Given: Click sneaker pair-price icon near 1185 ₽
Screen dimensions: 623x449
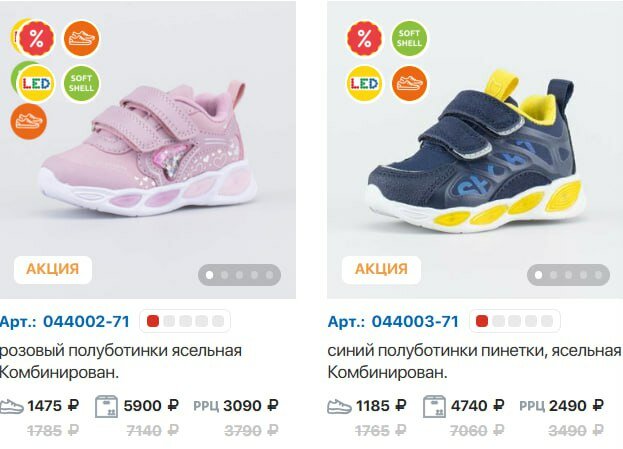Looking at the screenshot, I should [339, 406].
